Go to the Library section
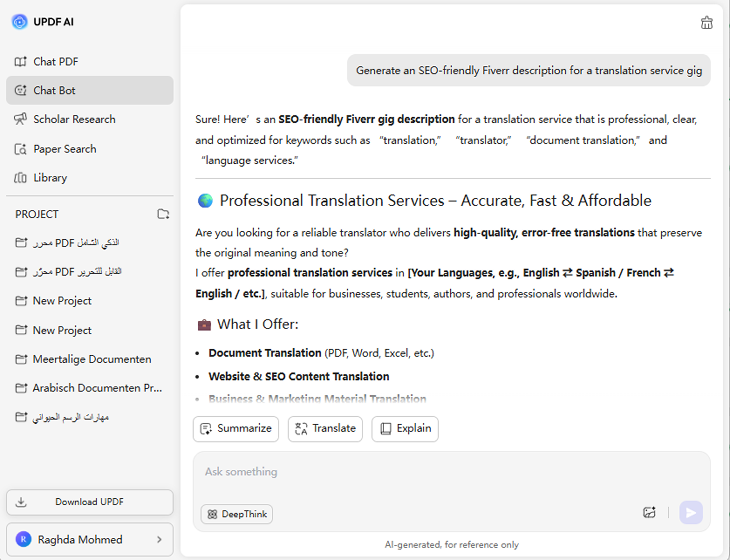 (x=50, y=178)
